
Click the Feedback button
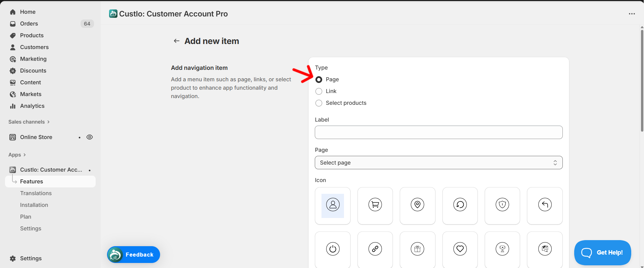[134, 255]
